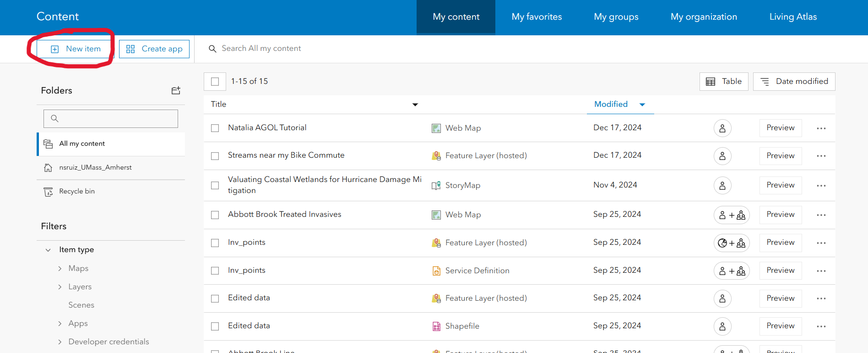Check the Edited data Feature Layer checkbox
The width and height of the screenshot is (868, 353).
215,298
